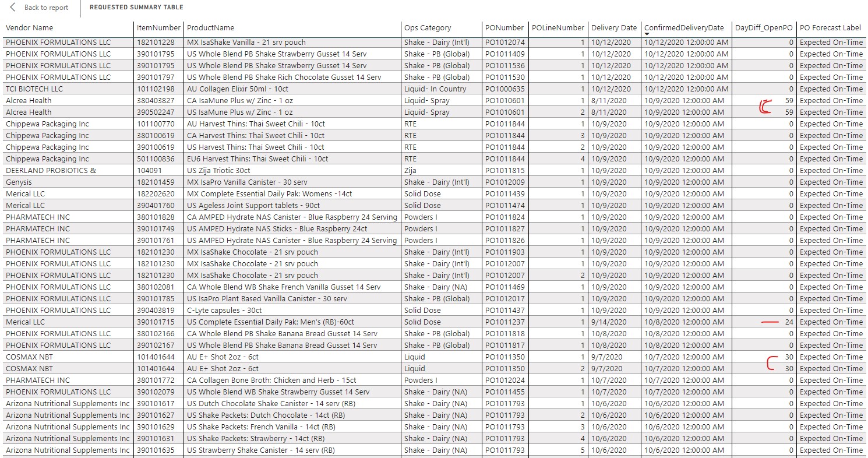
Task: Select the DEERLAND PROBIOTICS & vendor cell
Action: pos(51,170)
